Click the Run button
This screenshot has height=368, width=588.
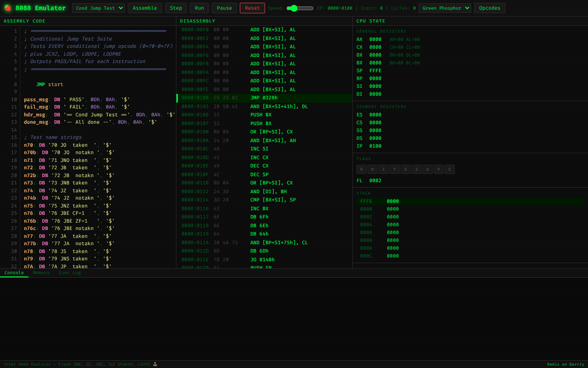(x=199, y=8)
